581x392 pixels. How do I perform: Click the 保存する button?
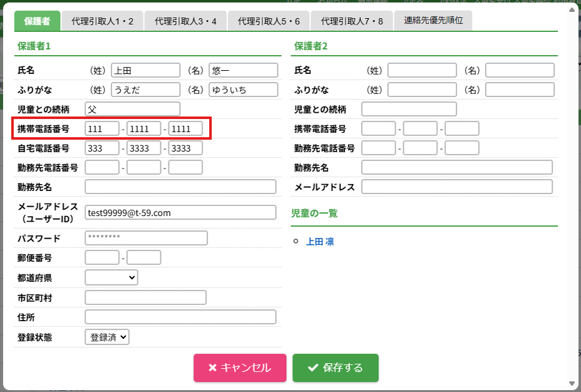pyautogui.click(x=336, y=368)
